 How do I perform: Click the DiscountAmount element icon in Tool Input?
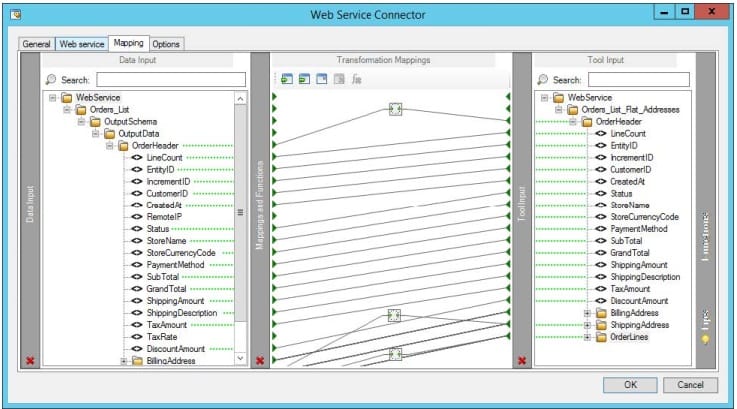(601, 301)
